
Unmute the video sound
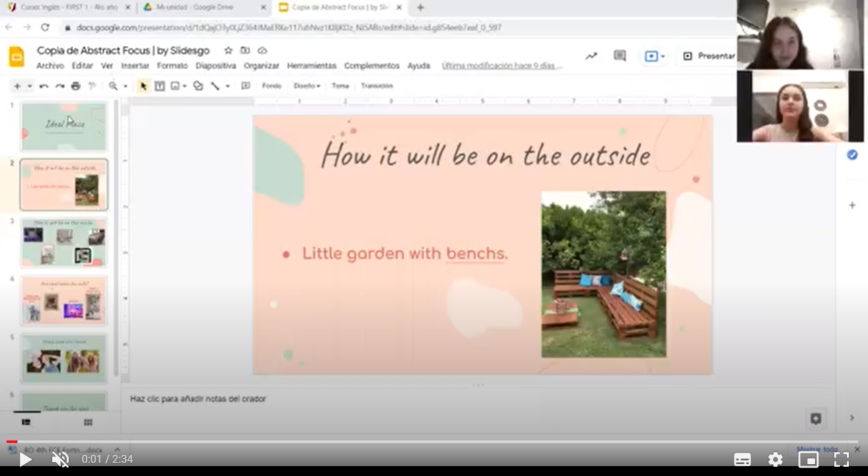point(60,459)
